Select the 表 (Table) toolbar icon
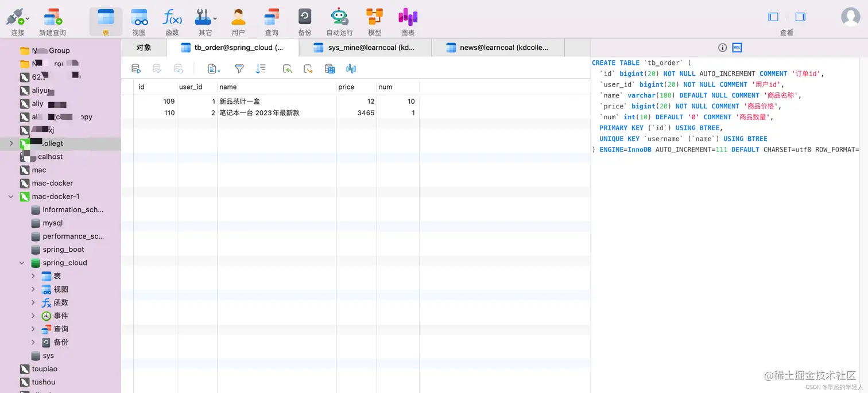The width and height of the screenshot is (868, 393). click(x=106, y=21)
